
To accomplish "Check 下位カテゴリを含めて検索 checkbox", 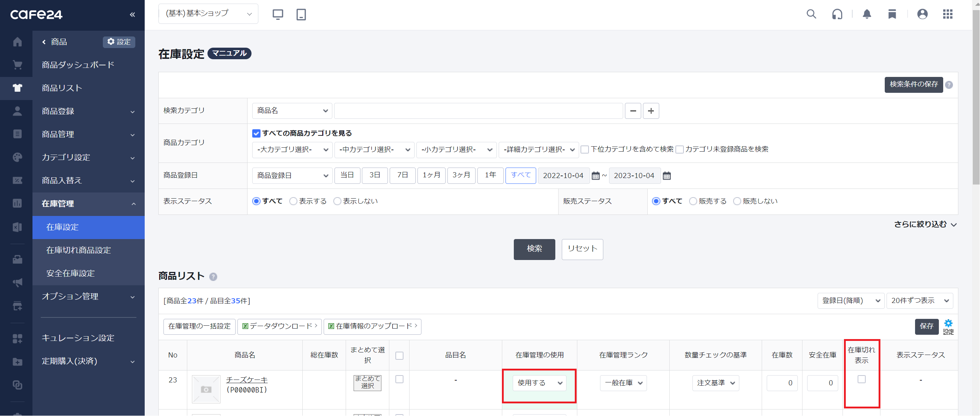I will coord(585,149).
